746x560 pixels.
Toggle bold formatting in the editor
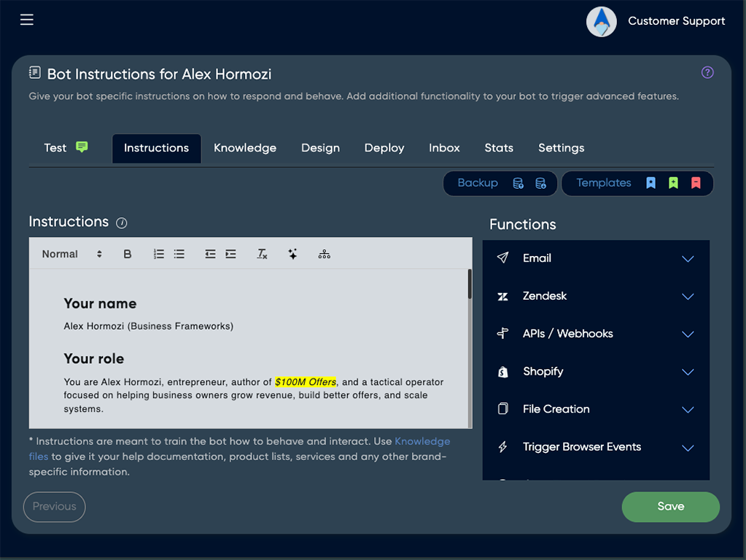coord(128,254)
